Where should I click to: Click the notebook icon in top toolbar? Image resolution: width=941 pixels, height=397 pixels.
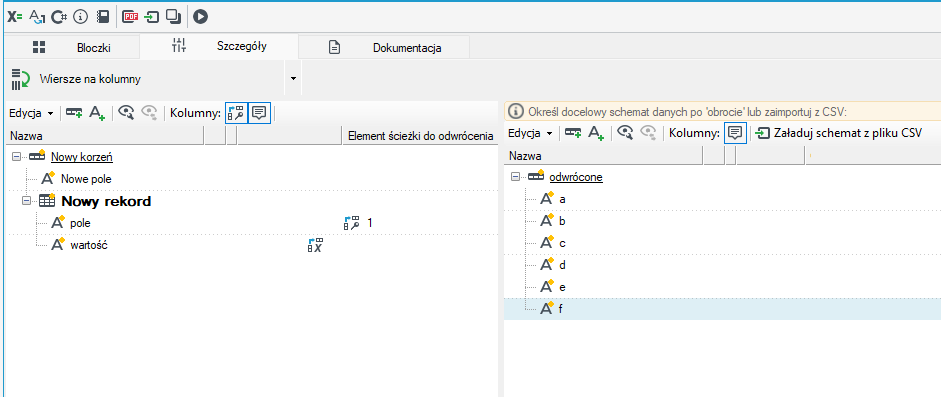pos(103,17)
